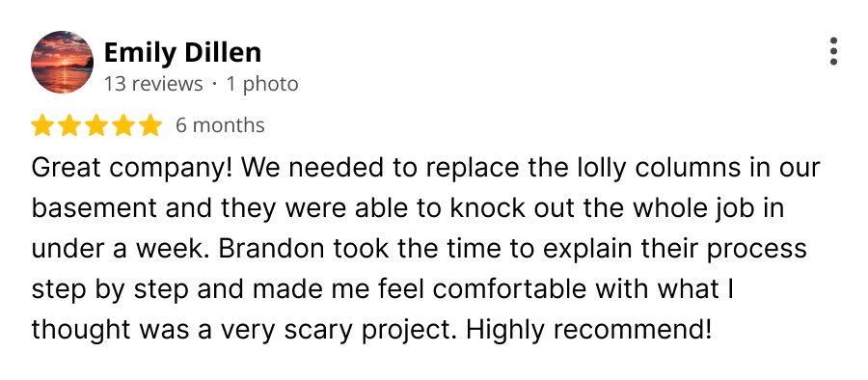868x380 pixels.
Task: Click the first yellow rating star
Action: click(x=42, y=125)
